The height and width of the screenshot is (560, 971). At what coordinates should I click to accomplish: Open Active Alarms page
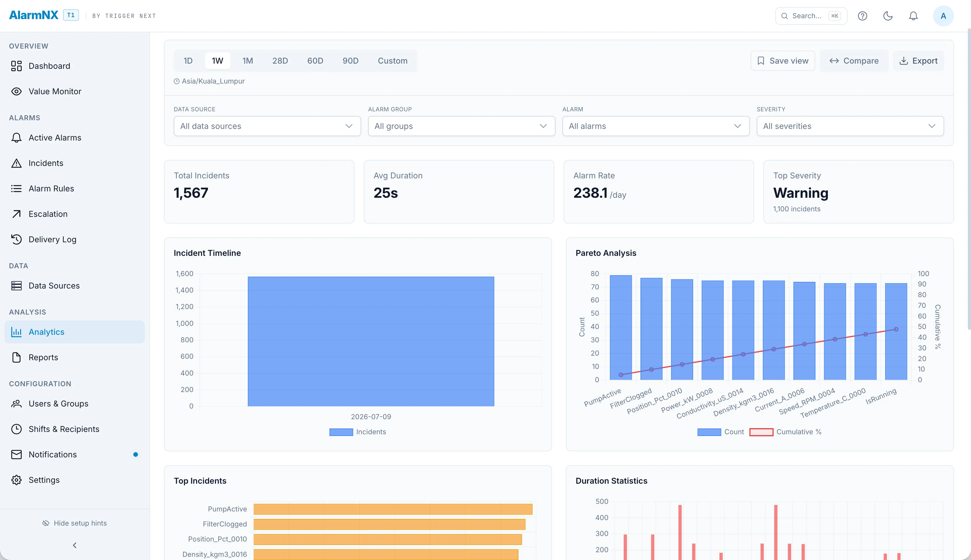(74, 138)
